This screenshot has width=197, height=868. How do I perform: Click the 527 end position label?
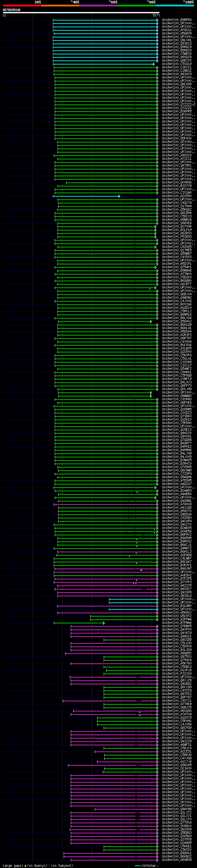(155, 15)
